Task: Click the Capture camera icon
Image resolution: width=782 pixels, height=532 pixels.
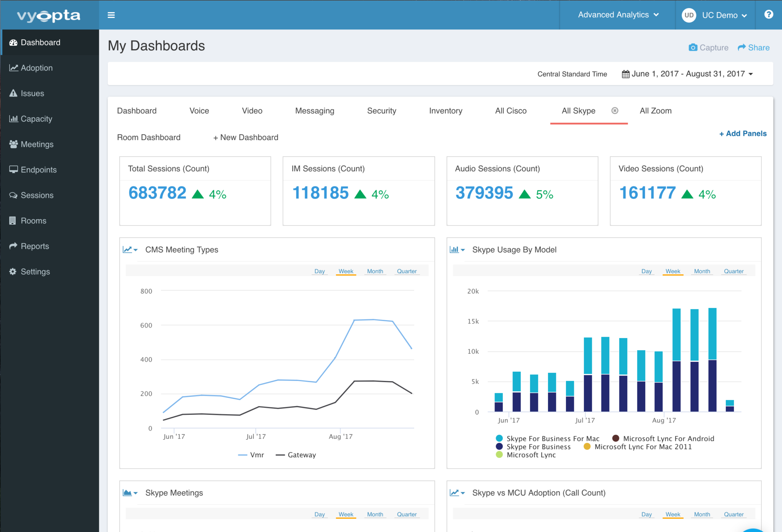Action: [x=693, y=48]
